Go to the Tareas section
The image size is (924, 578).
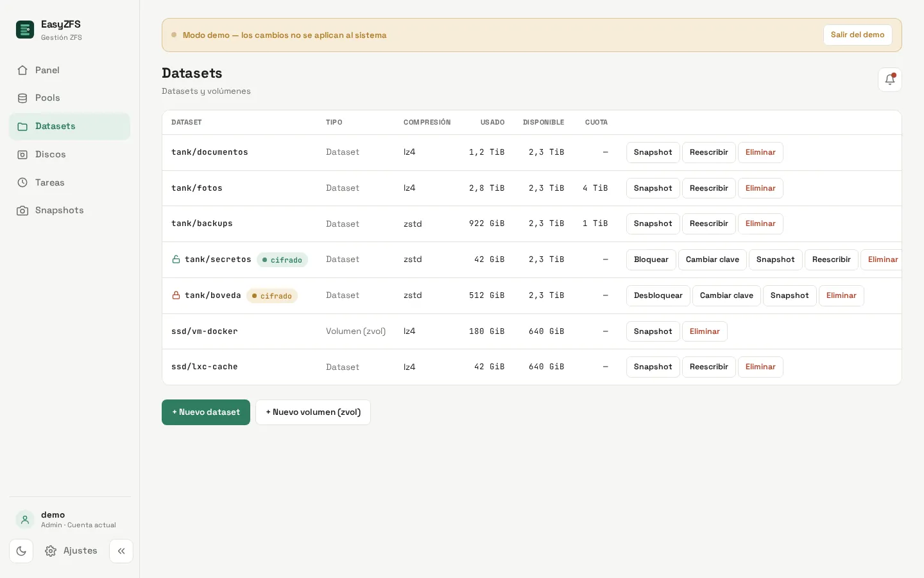[69, 182]
